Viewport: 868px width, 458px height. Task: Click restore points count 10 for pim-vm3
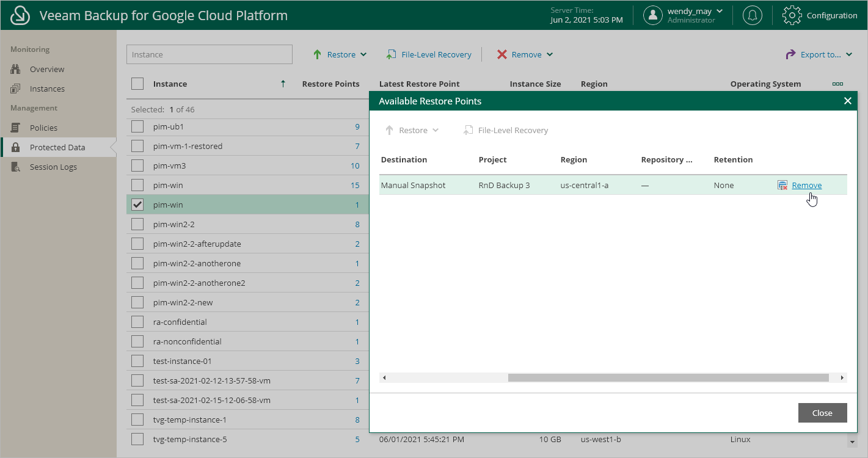(x=355, y=165)
